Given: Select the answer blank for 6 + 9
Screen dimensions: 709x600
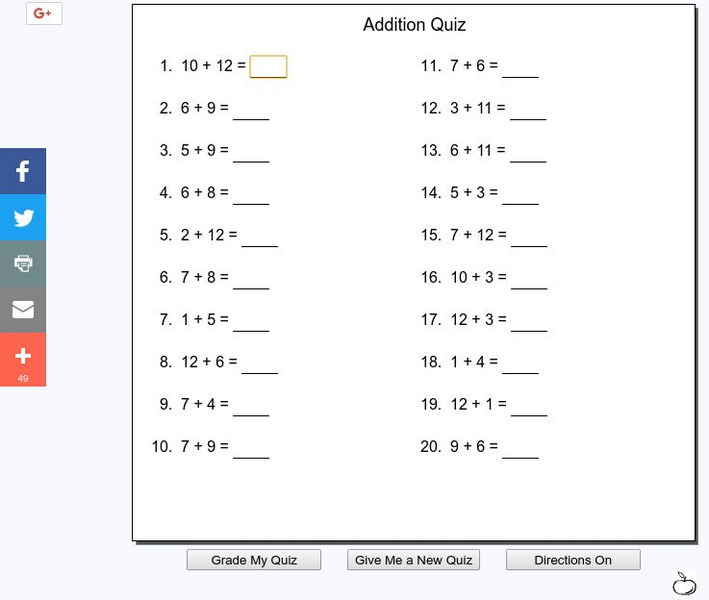Looking at the screenshot, I should click(251, 108).
